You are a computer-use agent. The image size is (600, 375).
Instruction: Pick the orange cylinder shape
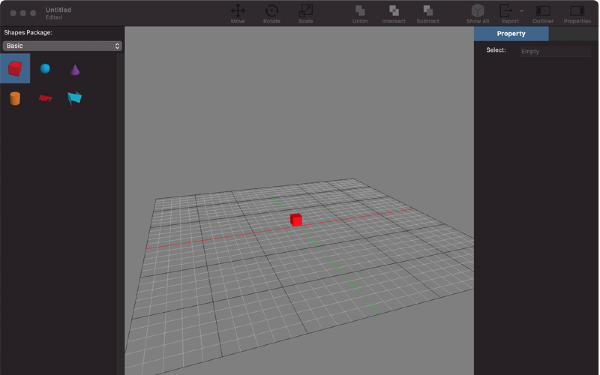pyautogui.click(x=15, y=98)
